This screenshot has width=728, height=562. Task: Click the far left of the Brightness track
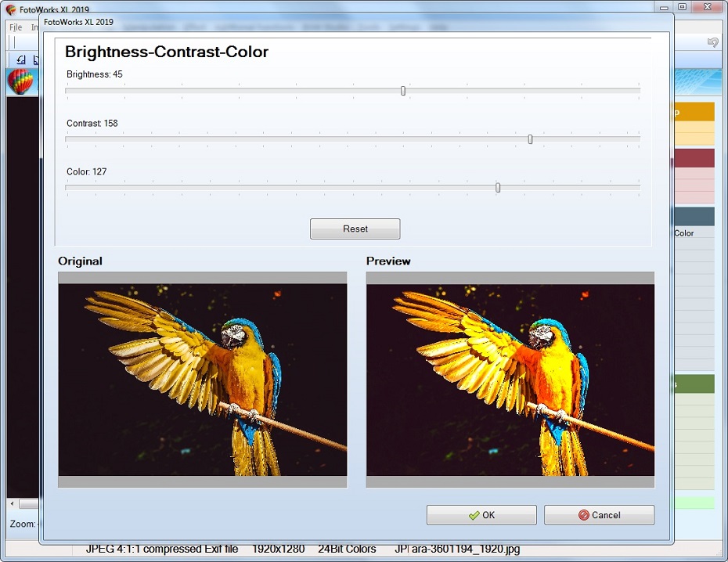pyautogui.click(x=69, y=91)
